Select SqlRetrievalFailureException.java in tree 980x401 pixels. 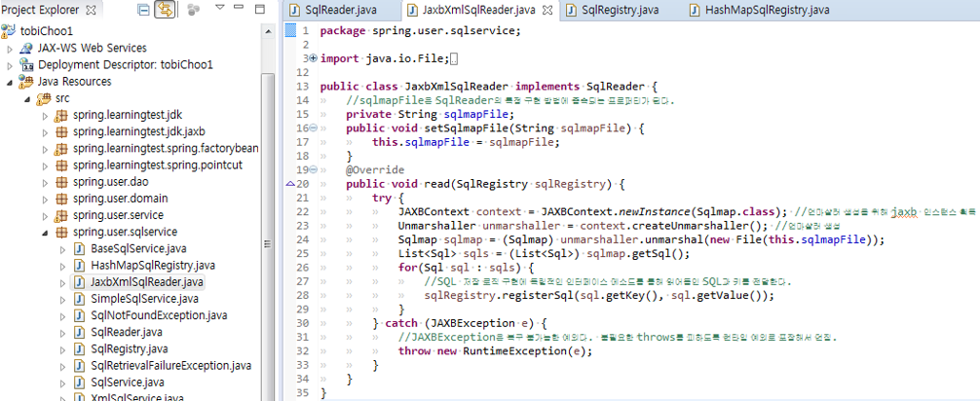[170, 366]
